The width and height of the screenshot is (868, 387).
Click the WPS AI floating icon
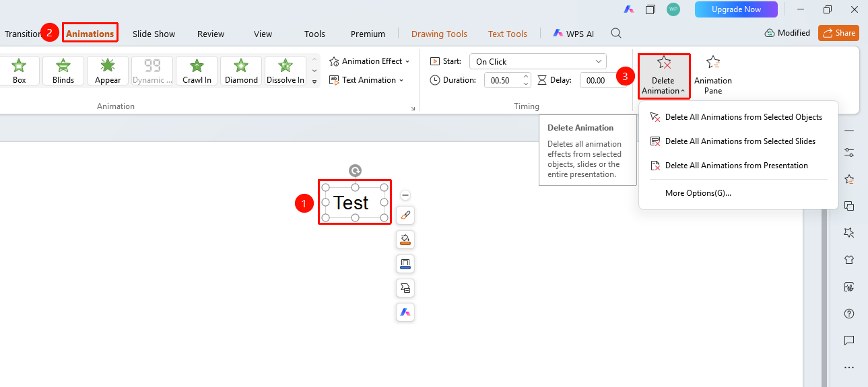pyautogui.click(x=405, y=312)
